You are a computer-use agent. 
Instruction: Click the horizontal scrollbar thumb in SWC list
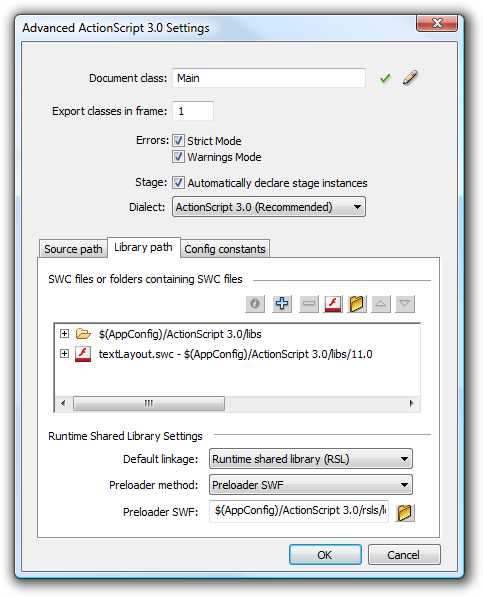click(149, 403)
